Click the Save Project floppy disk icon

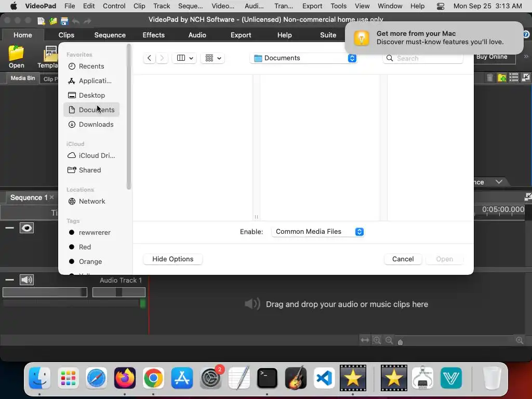pos(64,21)
